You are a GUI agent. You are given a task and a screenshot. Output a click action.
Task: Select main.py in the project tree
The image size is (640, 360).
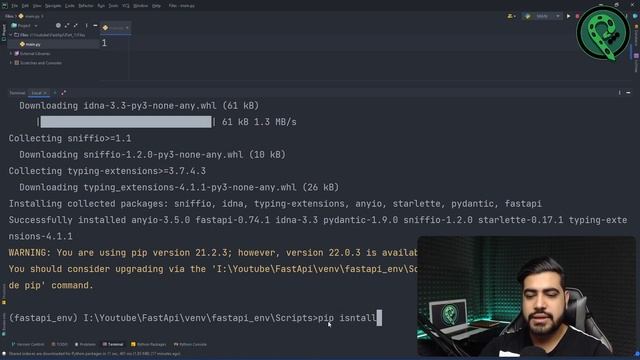pyautogui.click(x=33, y=44)
